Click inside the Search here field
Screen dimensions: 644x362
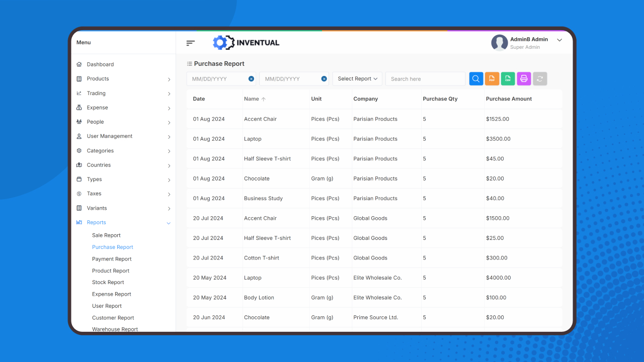click(x=425, y=78)
